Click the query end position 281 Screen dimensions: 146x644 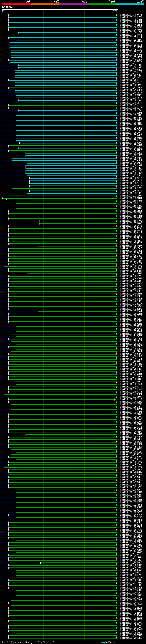115,11
